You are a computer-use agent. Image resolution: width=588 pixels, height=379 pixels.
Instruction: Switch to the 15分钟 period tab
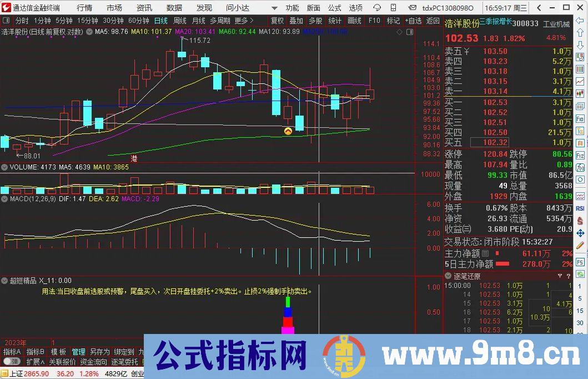pyautogui.click(x=87, y=21)
